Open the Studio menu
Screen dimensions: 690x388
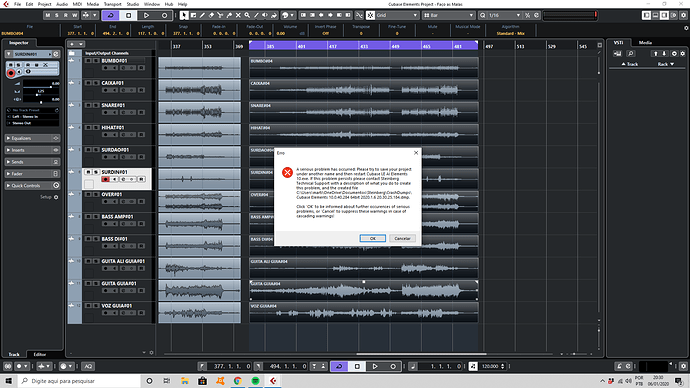(132, 4)
